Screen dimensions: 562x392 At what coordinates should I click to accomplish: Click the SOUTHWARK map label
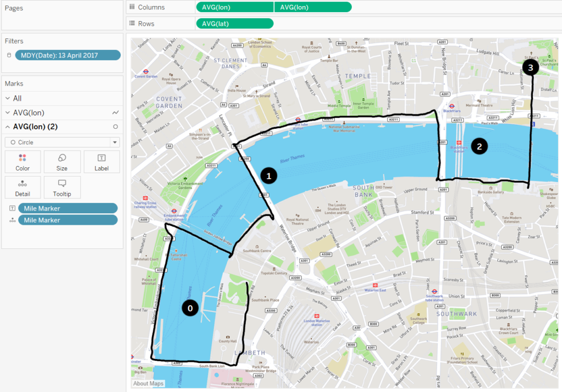point(457,314)
